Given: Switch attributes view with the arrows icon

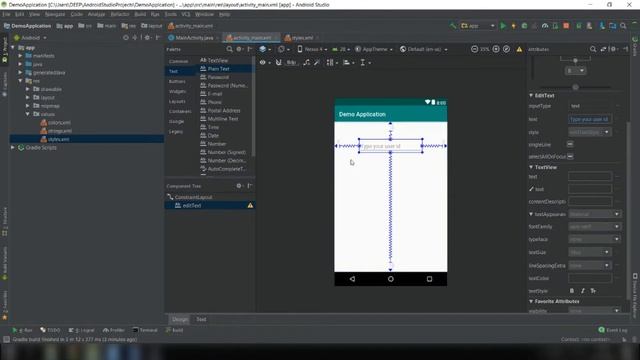Looking at the screenshot, I should pyautogui.click(x=603, y=49).
